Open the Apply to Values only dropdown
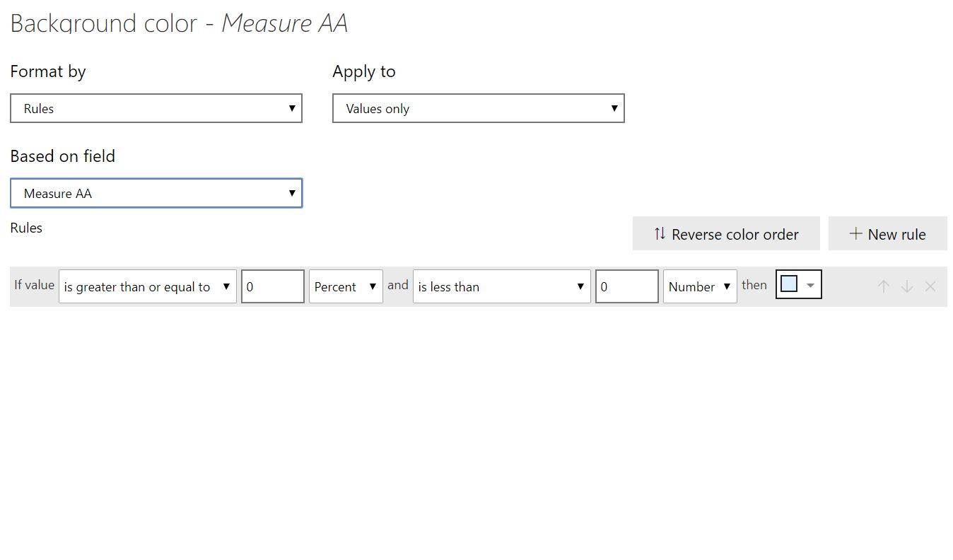 [479, 108]
